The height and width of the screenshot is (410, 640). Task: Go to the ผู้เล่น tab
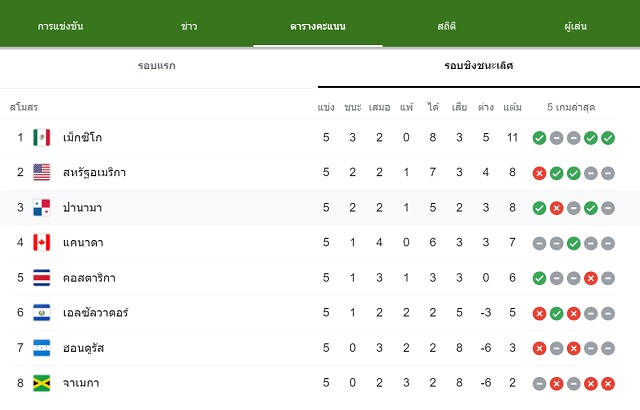576,26
